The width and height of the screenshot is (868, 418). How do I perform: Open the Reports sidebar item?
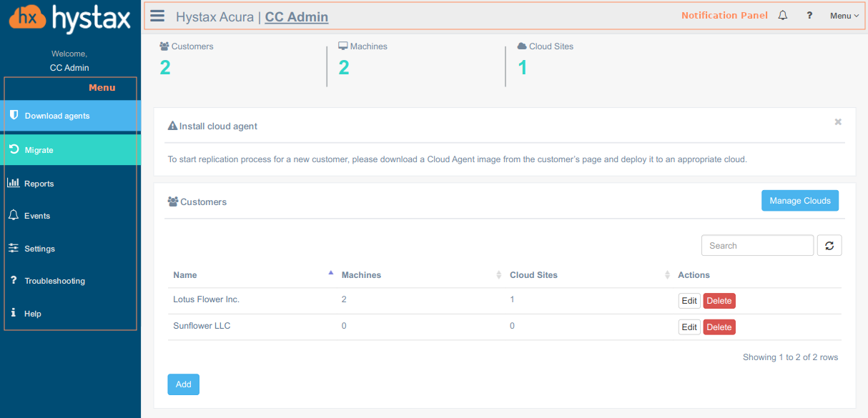(x=39, y=184)
